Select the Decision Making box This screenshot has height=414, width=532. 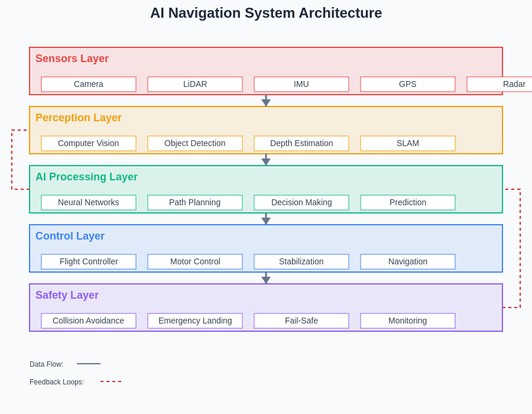(301, 202)
